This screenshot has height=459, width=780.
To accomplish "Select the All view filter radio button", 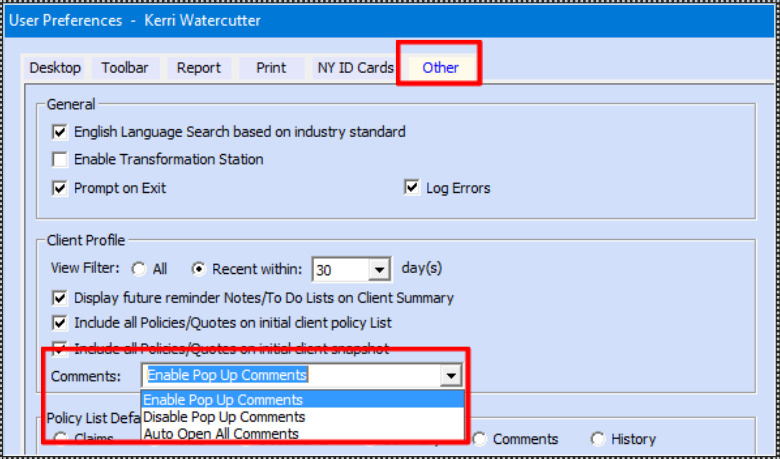I will (139, 269).
